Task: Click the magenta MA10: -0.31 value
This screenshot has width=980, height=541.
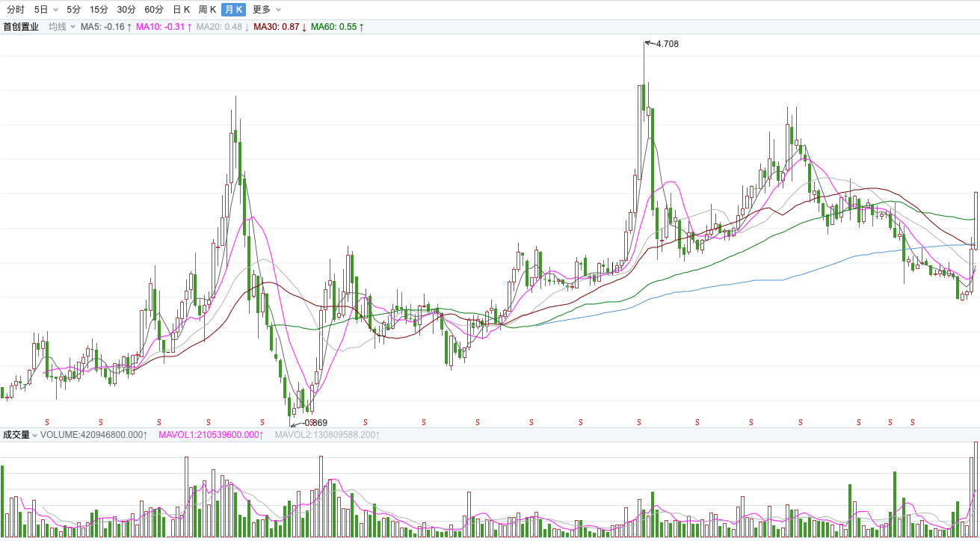Action: (x=163, y=27)
